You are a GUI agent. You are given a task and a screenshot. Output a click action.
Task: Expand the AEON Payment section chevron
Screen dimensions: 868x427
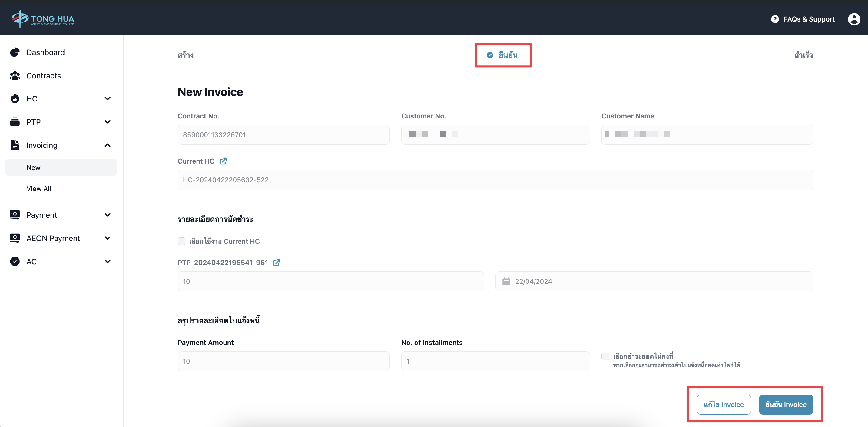(x=108, y=238)
